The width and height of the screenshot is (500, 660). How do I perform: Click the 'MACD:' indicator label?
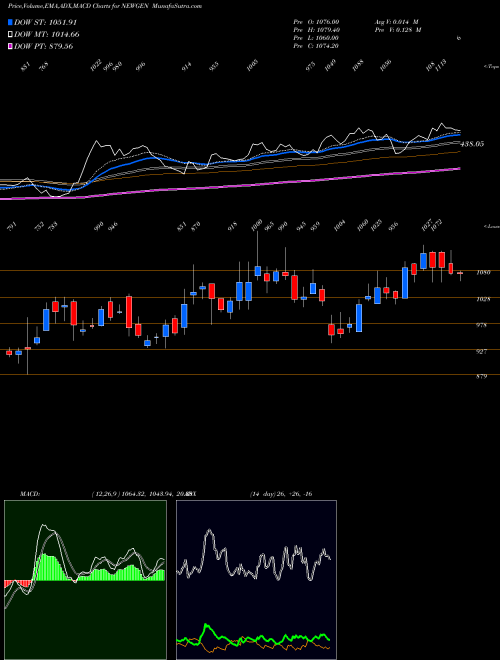tap(30, 494)
